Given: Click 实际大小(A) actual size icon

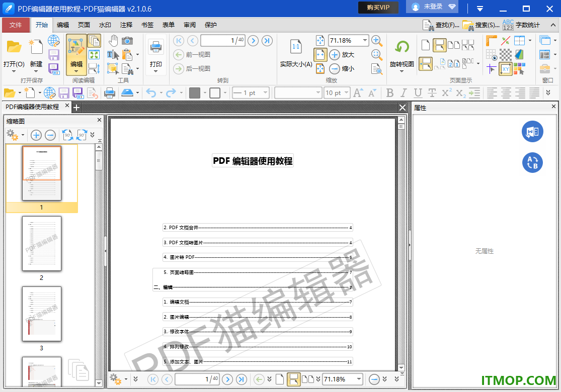Looking at the screenshot, I should pyautogui.click(x=296, y=46).
